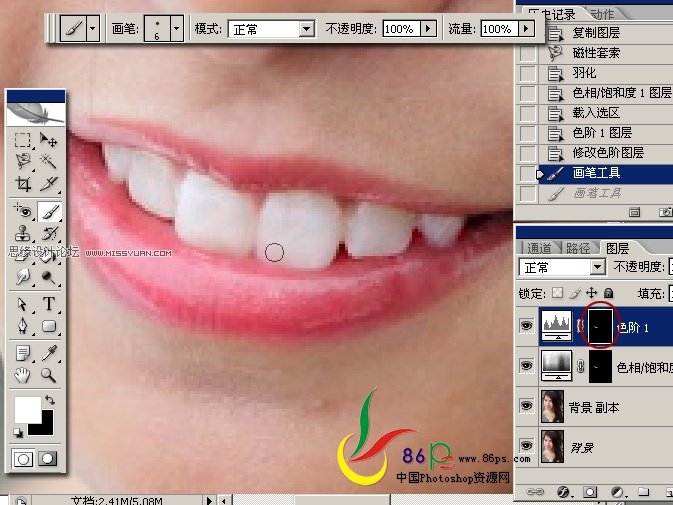Screen dimensions: 673x505
Task: Hide the 背景 副本 layer
Action: [x=527, y=405]
